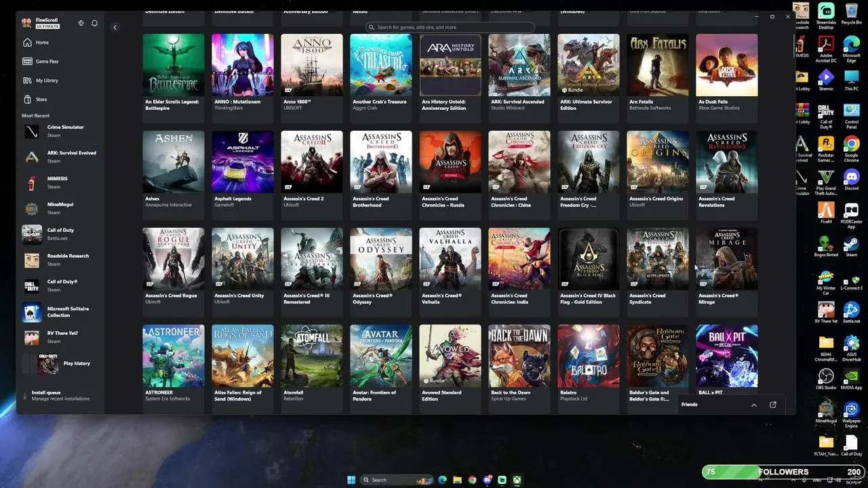
Task: Open Battle.net desktop shortcut
Action: pyautogui.click(x=851, y=313)
